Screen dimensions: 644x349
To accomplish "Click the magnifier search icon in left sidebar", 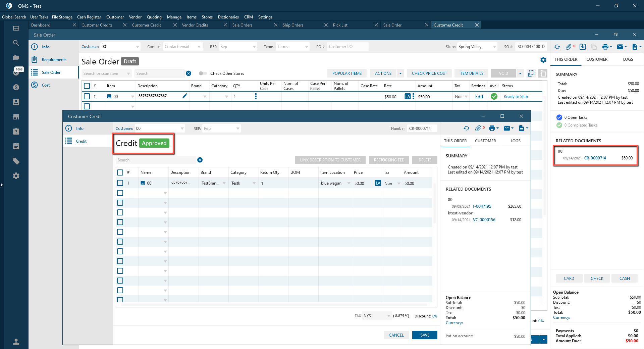I will pyautogui.click(x=16, y=43).
